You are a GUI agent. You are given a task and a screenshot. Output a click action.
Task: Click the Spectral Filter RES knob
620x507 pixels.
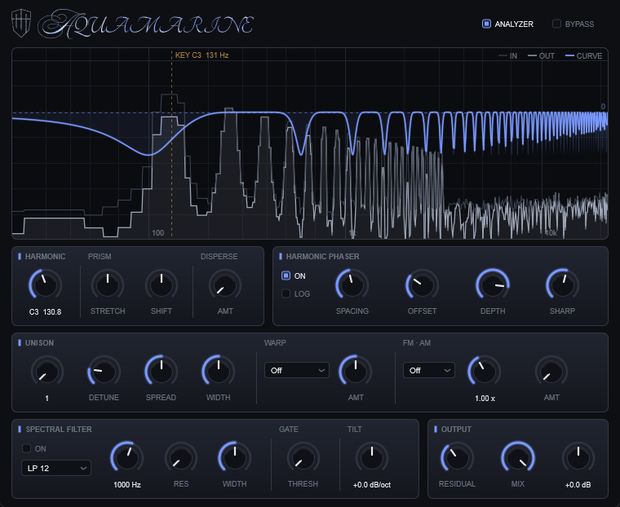coord(181,458)
